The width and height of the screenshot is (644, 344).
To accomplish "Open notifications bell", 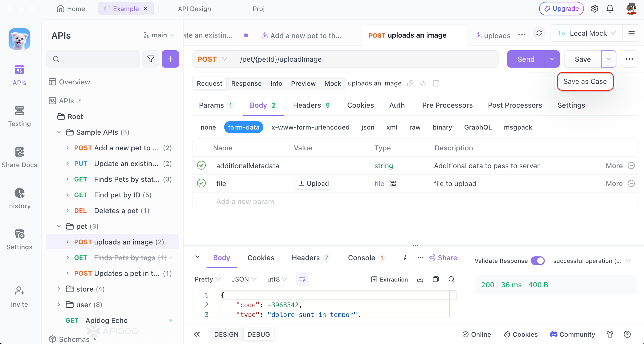I will click(610, 9).
